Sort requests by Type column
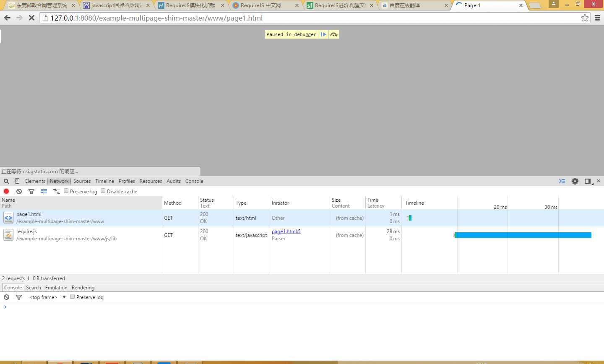Screen dimensions: 604x364 (252, 203)
